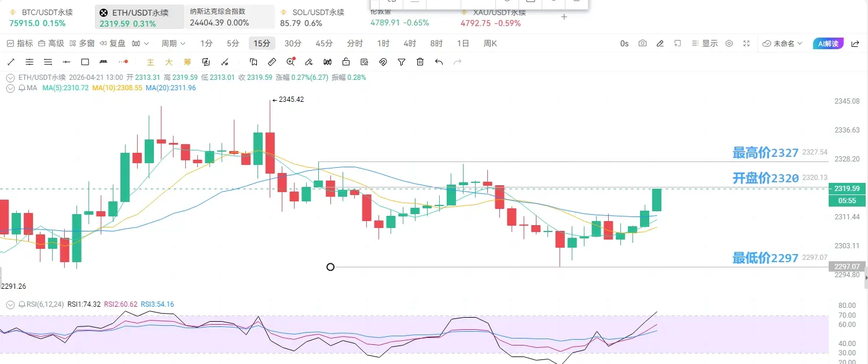Switch to 1时 timeframe
Viewport: 868px width, 364px height.
[383, 43]
